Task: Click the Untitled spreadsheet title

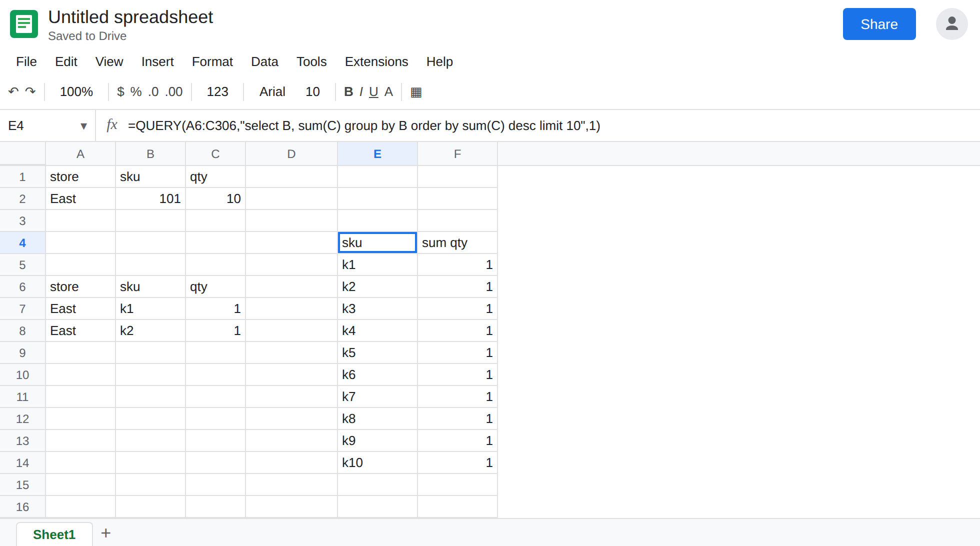Action: [x=130, y=17]
